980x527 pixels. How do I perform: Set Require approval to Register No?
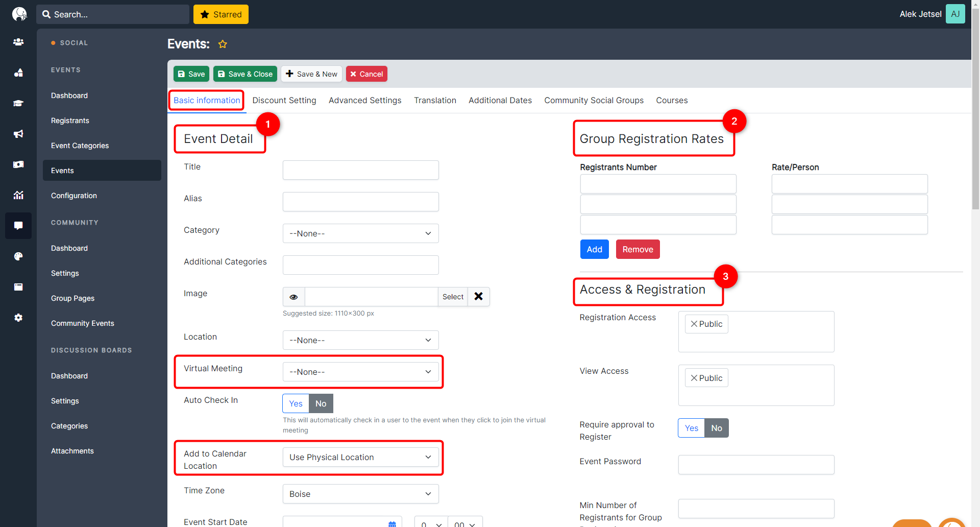(x=716, y=428)
